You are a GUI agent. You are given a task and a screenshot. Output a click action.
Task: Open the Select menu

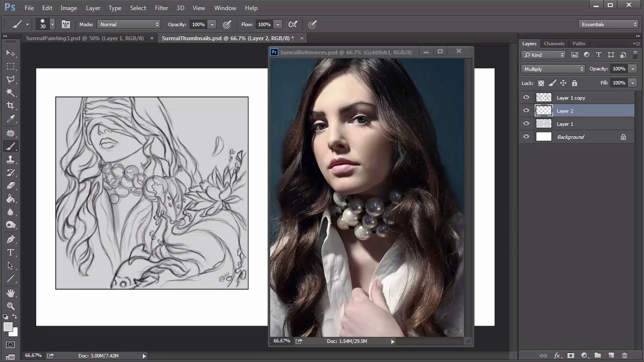(138, 8)
